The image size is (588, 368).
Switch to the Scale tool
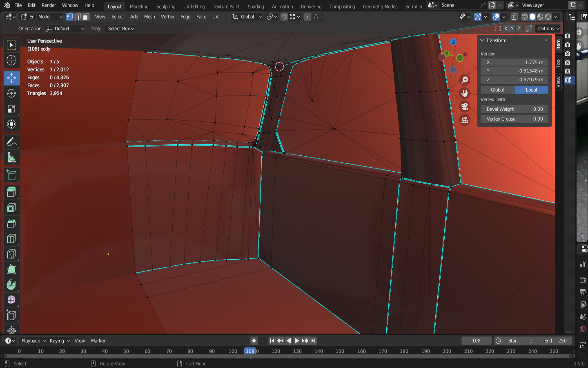tap(11, 109)
